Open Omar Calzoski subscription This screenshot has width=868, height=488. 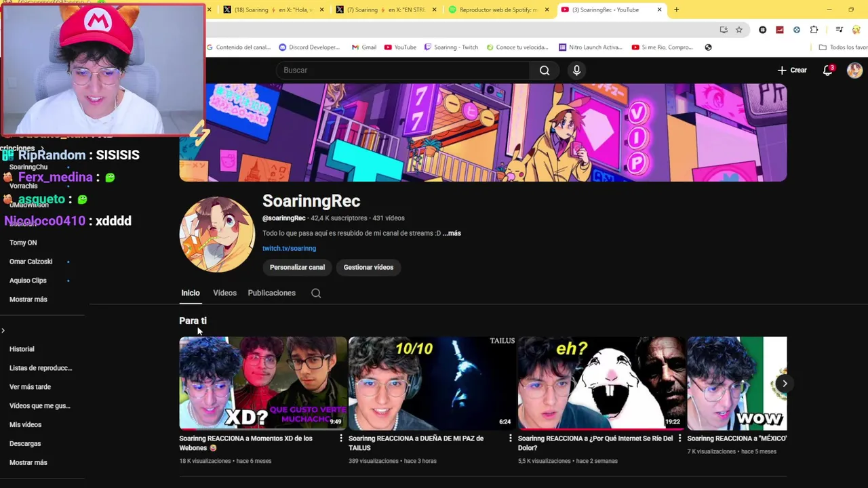pos(31,262)
